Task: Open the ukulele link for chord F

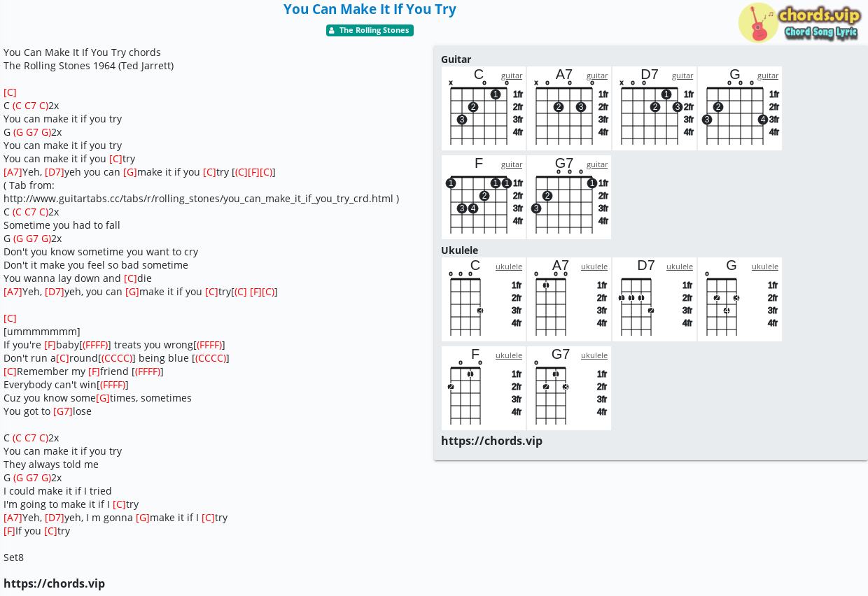Action: pos(509,355)
